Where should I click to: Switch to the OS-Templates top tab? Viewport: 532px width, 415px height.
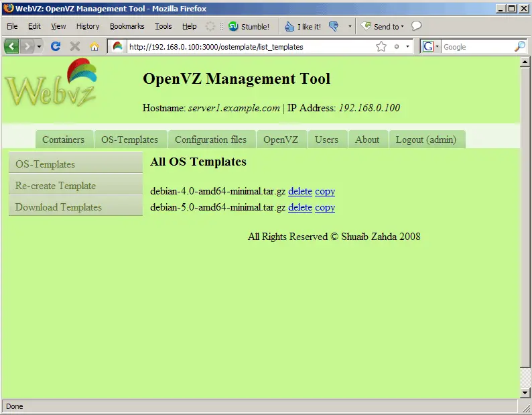point(130,139)
